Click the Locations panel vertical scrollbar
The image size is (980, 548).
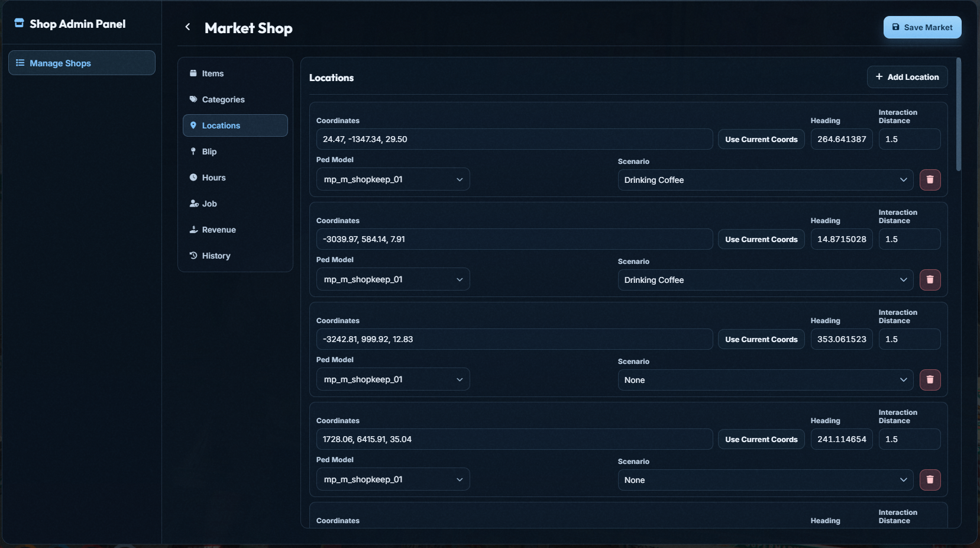pos(959,114)
